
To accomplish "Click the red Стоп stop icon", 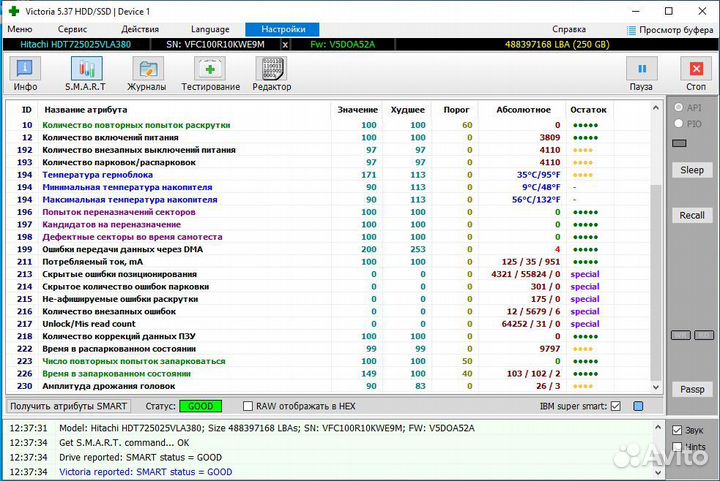I will click(x=695, y=69).
